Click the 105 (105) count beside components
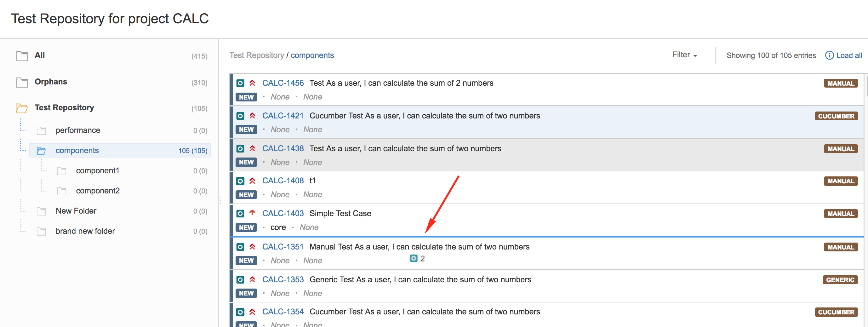The height and width of the screenshot is (327, 868). click(x=193, y=151)
